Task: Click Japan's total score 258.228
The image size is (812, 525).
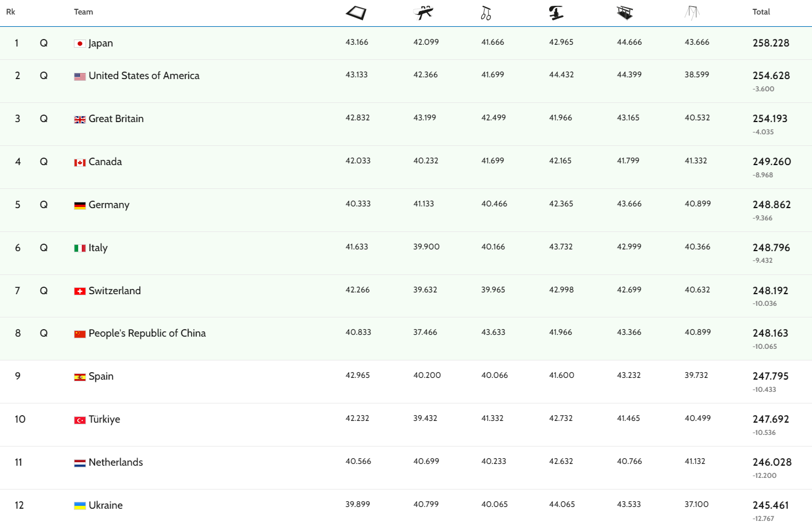Action: tap(771, 43)
